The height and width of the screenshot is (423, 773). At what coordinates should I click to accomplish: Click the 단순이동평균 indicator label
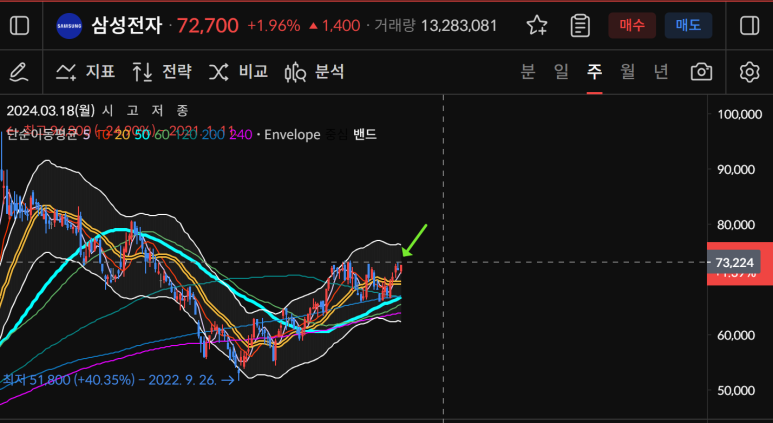tap(42, 135)
